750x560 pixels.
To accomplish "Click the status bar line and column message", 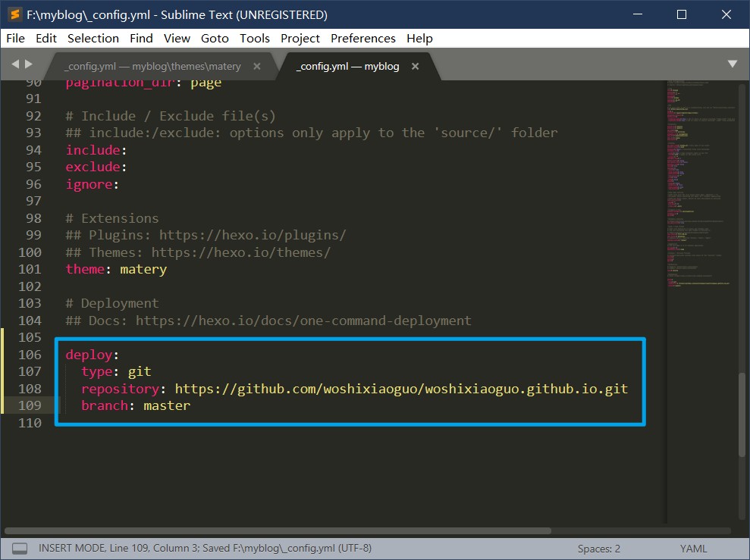I will (206, 548).
